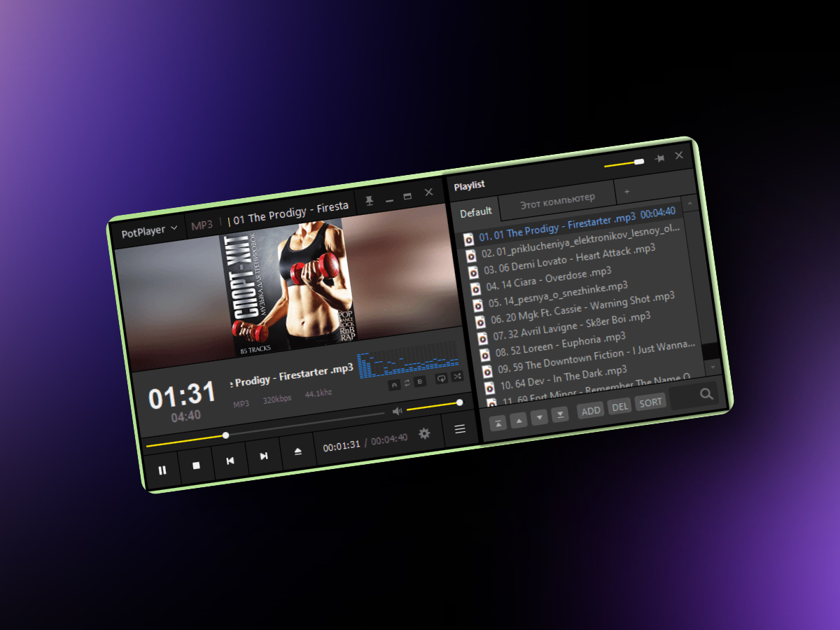Stop the current track

point(197,465)
